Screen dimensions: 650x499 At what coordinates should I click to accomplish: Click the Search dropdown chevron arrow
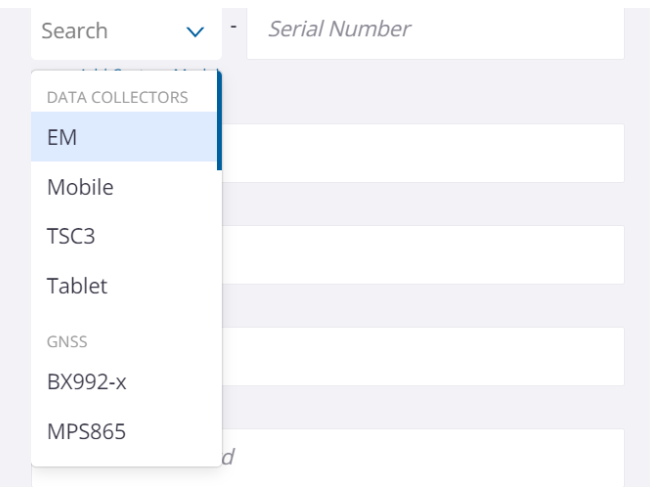pyautogui.click(x=196, y=32)
